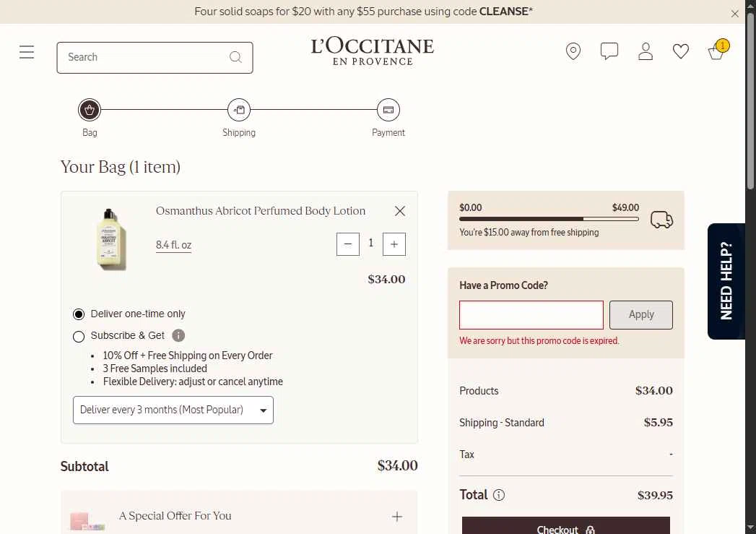Click the Subtotal amount '$34.00'

point(397,465)
